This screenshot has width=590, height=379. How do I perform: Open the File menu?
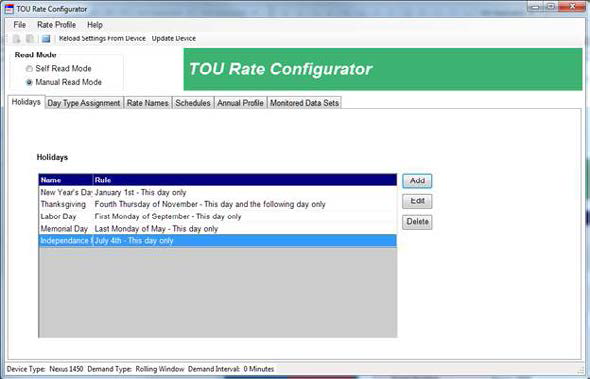coord(20,25)
